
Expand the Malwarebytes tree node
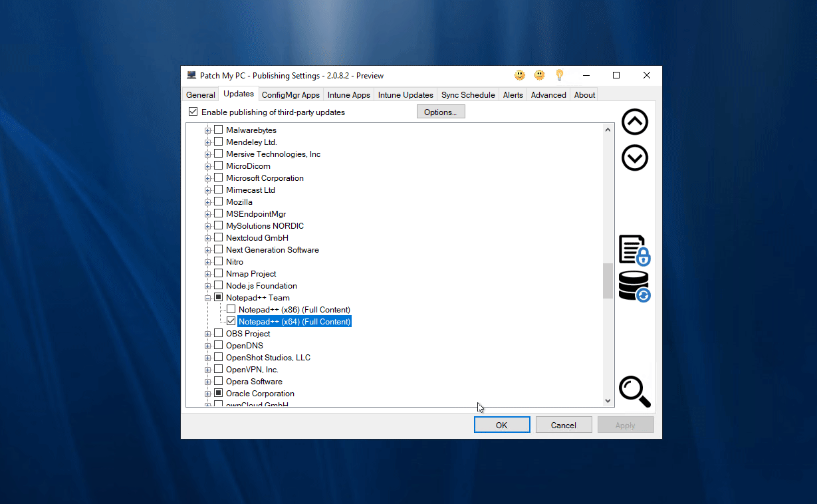[208, 130]
